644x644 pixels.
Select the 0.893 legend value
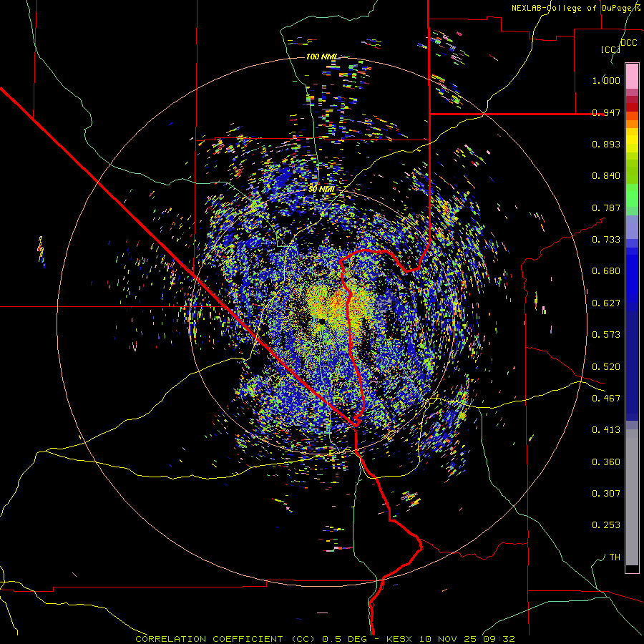tap(606, 144)
